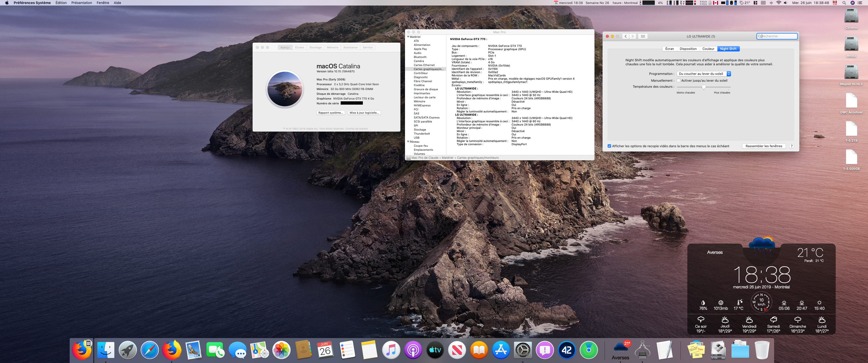Click 'Rapport système...' button
Image resolution: width=868 pixels, height=363 pixels.
[x=331, y=113]
